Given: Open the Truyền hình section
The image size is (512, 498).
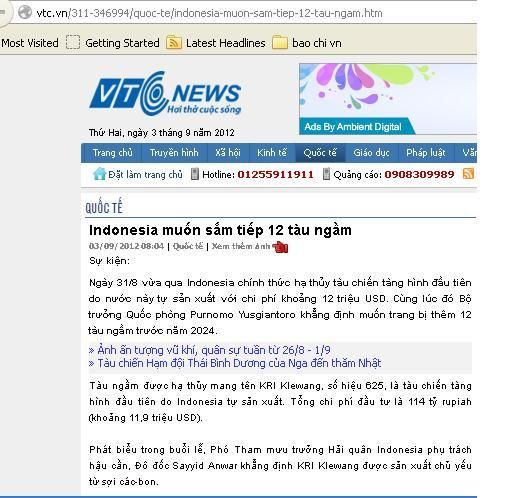Looking at the screenshot, I should 174,153.
